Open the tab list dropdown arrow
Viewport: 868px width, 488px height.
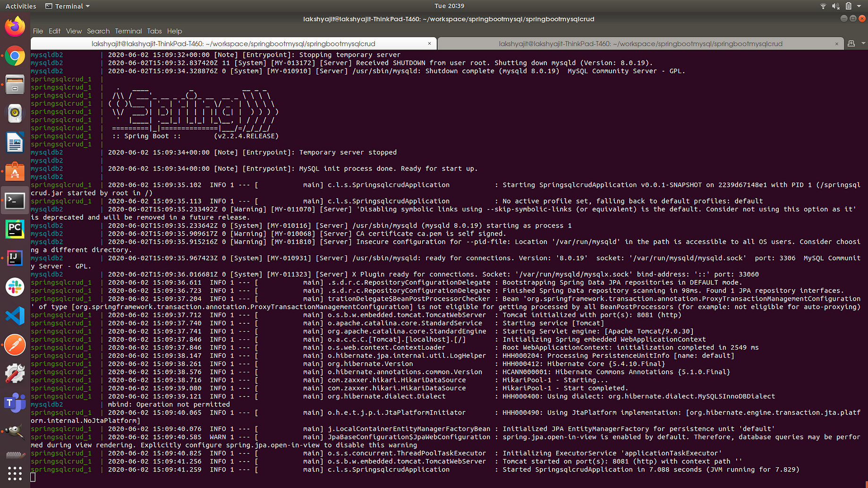pos(863,43)
